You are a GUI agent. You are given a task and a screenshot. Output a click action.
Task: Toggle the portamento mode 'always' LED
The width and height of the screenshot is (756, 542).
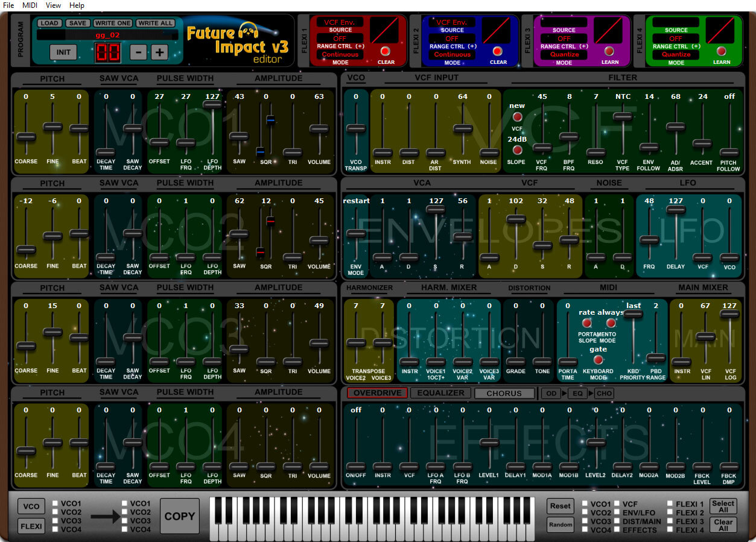(611, 324)
